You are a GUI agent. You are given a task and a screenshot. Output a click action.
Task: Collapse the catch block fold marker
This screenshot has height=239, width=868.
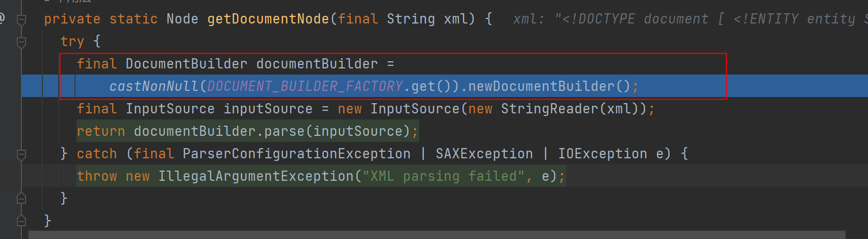click(21, 155)
